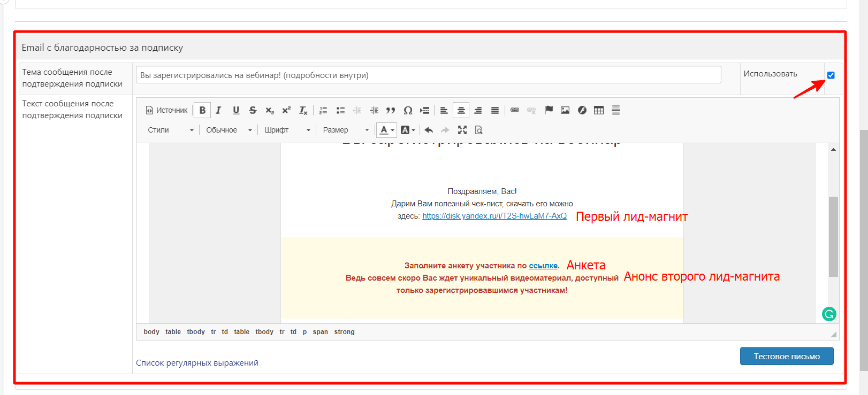This screenshot has width=868, height=395.
Task: Select 'span' in the element path
Action: [x=321, y=332]
